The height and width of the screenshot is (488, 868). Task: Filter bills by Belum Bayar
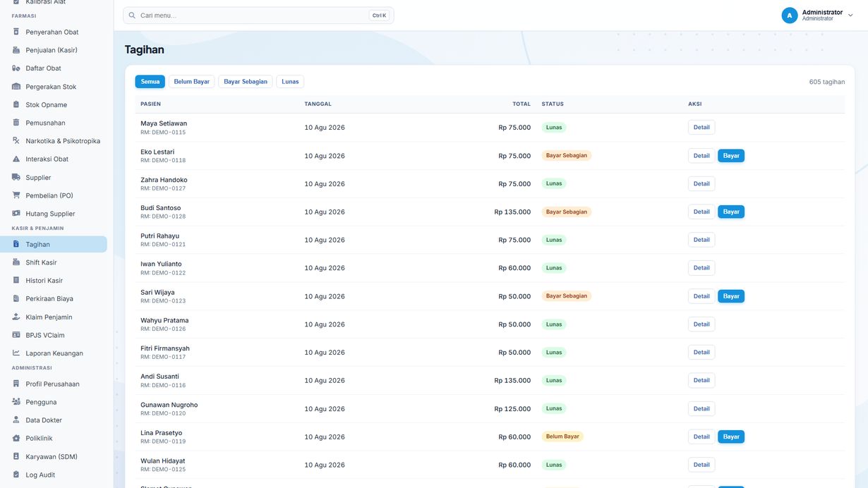click(x=192, y=82)
